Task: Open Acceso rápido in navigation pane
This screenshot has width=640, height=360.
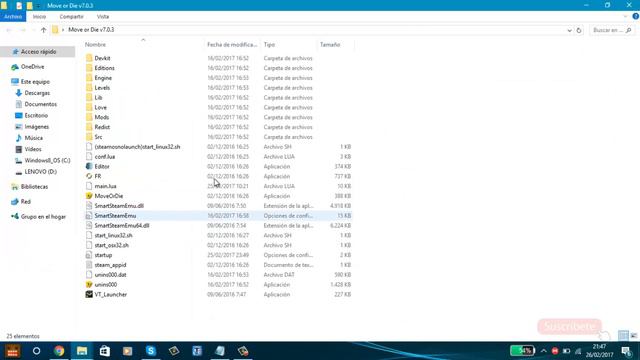Action: coord(38,52)
